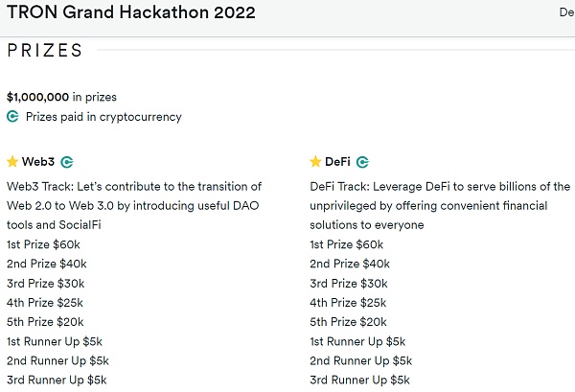575x392 pixels.
Task: Click DeFi track description paragraph
Action: (x=440, y=206)
